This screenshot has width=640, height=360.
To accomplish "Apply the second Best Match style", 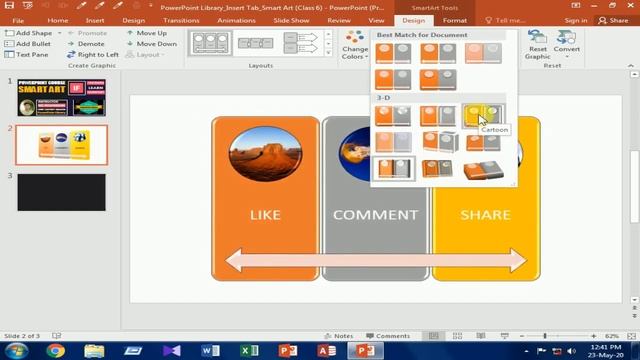I will [438, 53].
